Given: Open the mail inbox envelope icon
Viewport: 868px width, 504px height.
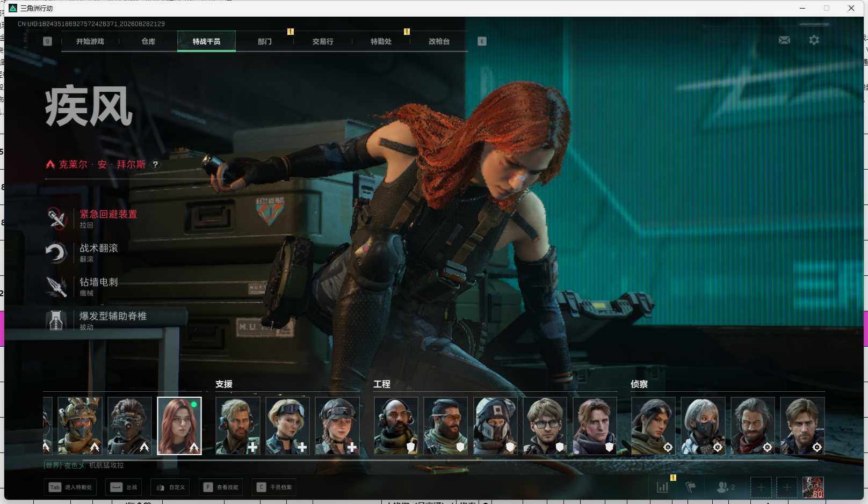Looking at the screenshot, I should 784,40.
